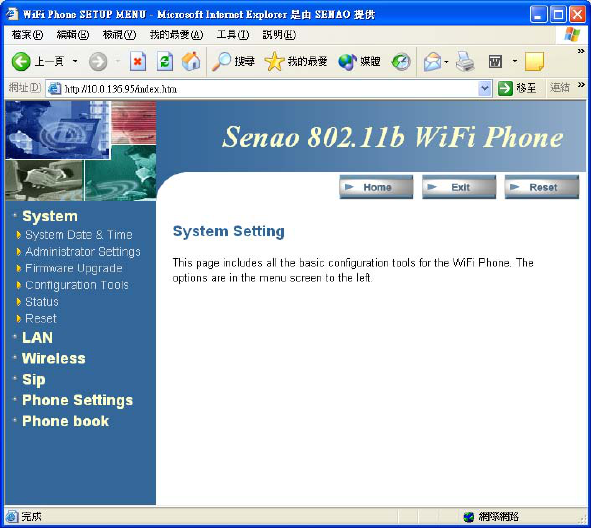Click the Refresh page icon
The width and height of the screenshot is (591, 528).
tap(165, 61)
